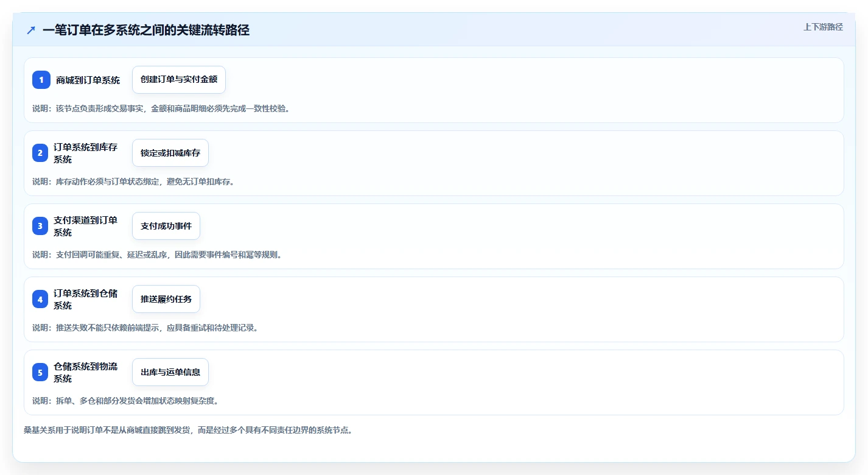Click the note about 重试和待处理记录
This screenshot has width=868, height=475.
click(146, 328)
